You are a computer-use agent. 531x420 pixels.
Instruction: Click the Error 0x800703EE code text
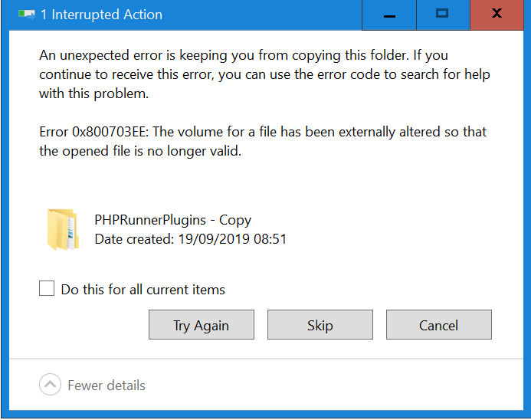click(x=93, y=132)
